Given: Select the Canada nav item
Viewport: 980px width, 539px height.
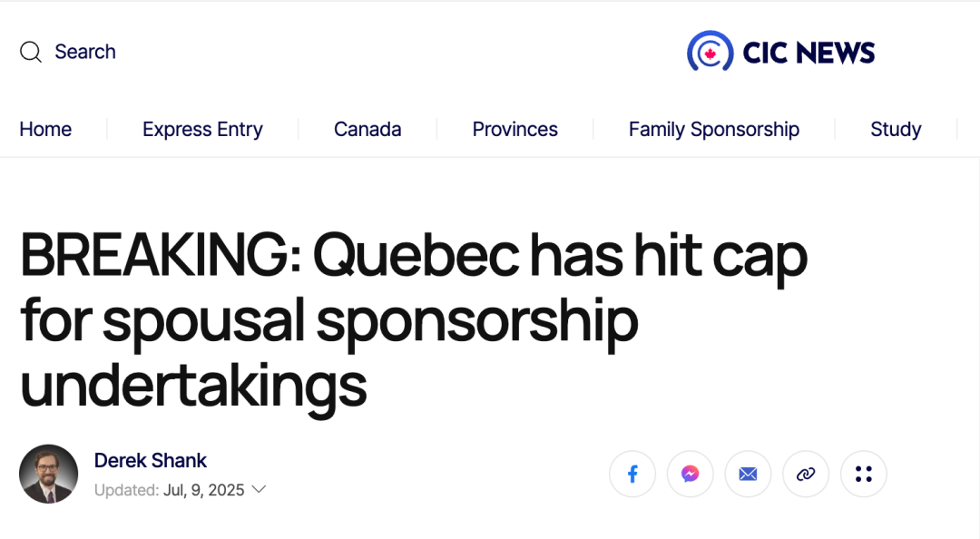Looking at the screenshot, I should click(x=367, y=129).
